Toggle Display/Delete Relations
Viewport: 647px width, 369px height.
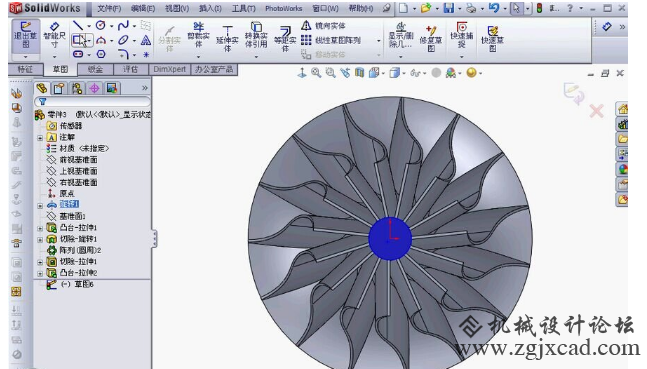point(401,35)
